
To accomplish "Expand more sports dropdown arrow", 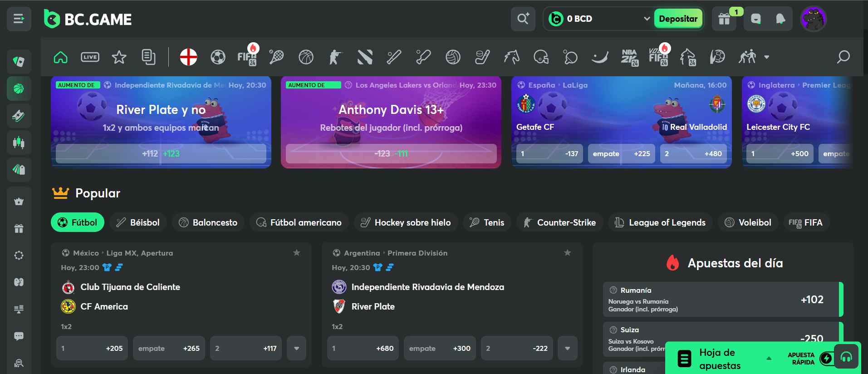I will pyautogui.click(x=766, y=57).
